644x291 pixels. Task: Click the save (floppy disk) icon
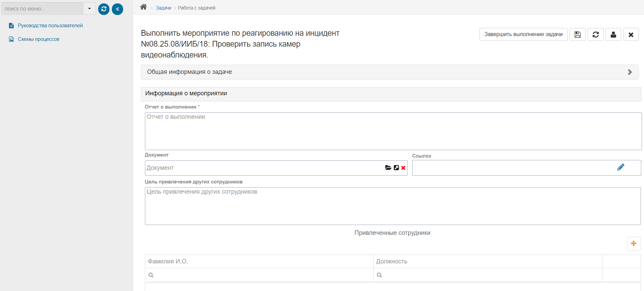[x=578, y=34]
